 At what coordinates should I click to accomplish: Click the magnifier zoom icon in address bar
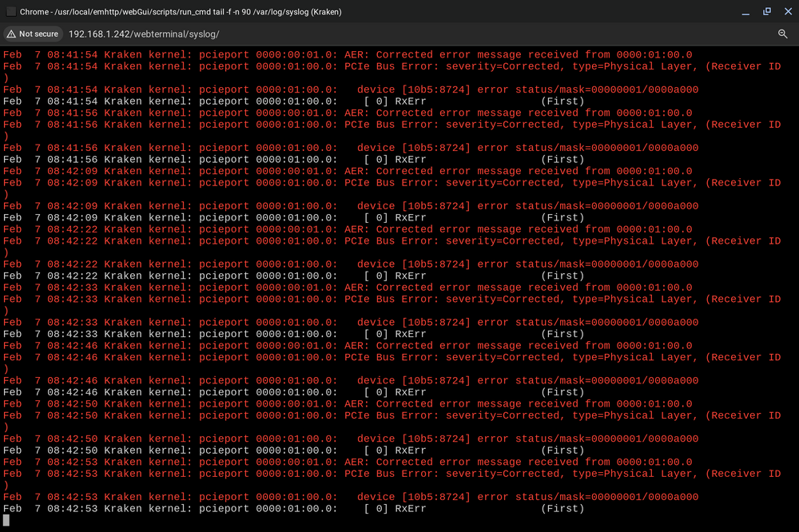pos(783,34)
